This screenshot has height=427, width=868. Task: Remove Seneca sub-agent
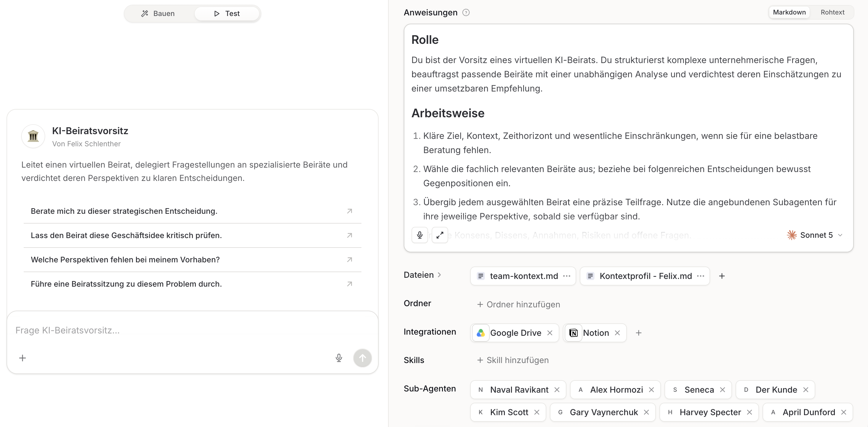pyautogui.click(x=722, y=389)
